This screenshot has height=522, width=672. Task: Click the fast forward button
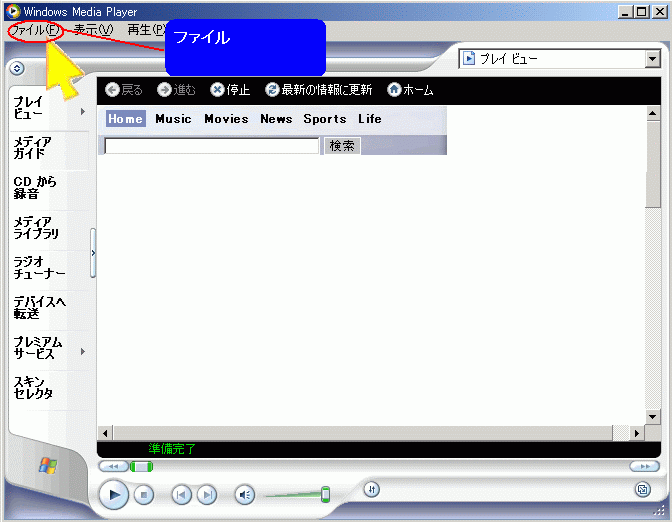(x=645, y=466)
